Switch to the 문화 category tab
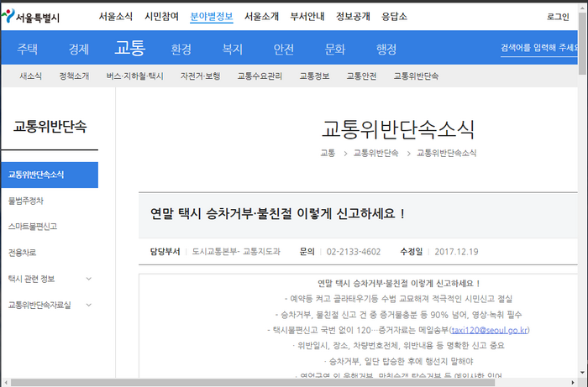This screenshot has width=588, height=387. tap(335, 49)
